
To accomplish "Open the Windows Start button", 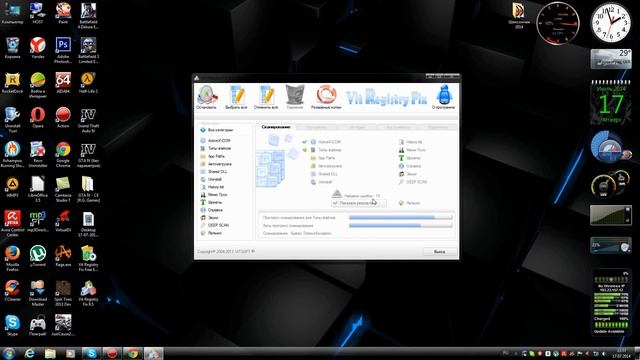I will click(9, 353).
